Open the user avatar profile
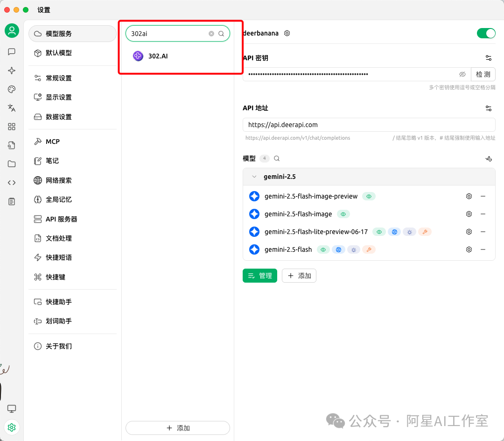This screenshot has height=441, width=504. point(12,30)
